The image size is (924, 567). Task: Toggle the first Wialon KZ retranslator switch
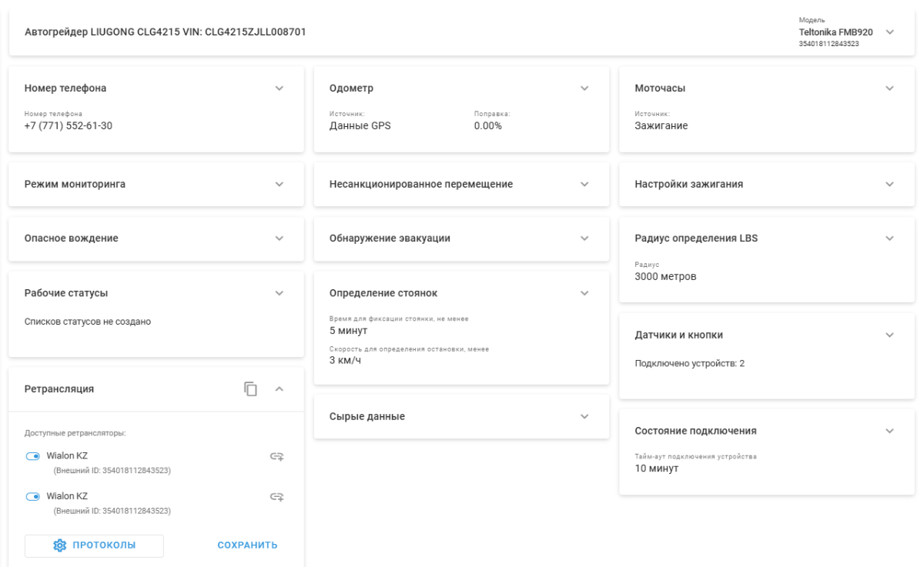(x=32, y=456)
